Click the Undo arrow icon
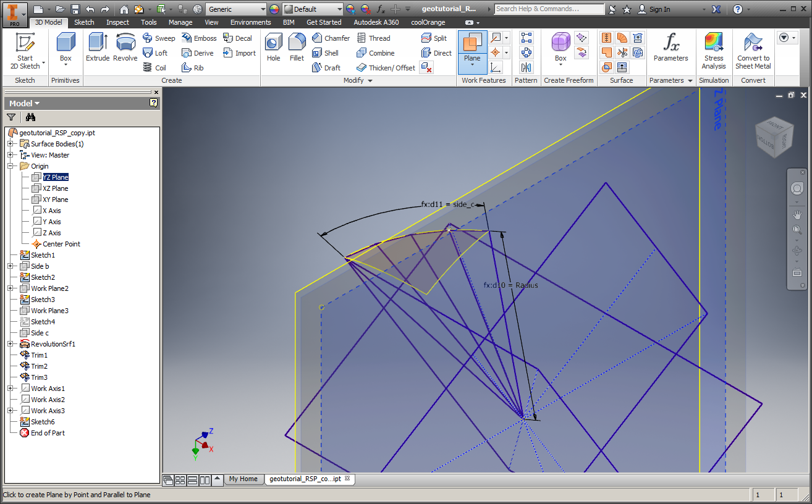Viewport: 812px width, 504px height. pos(90,9)
